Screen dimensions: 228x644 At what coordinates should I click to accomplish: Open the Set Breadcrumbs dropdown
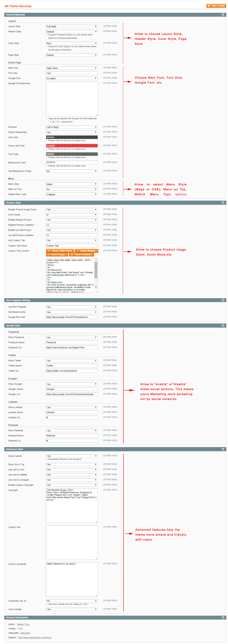tap(72, 312)
